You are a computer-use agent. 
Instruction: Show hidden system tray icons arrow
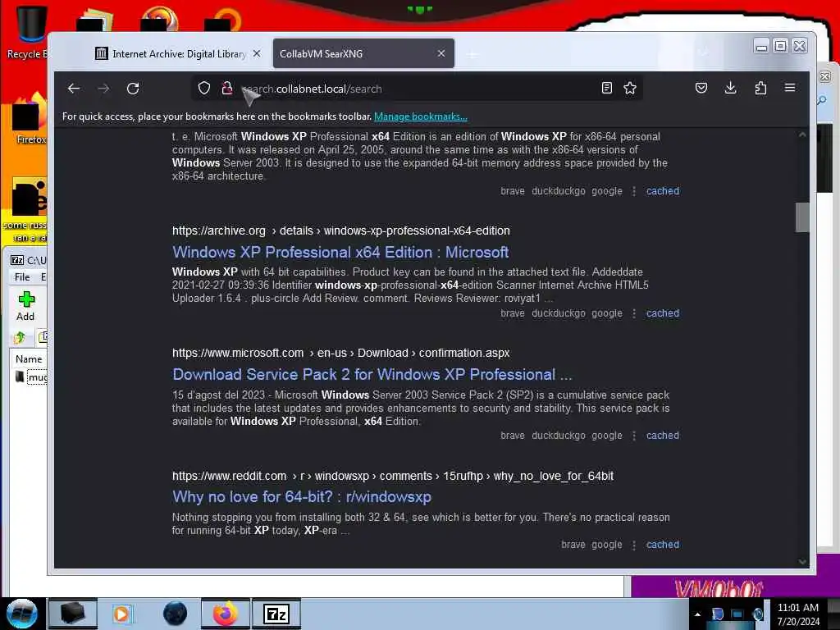click(x=697, y=614)
